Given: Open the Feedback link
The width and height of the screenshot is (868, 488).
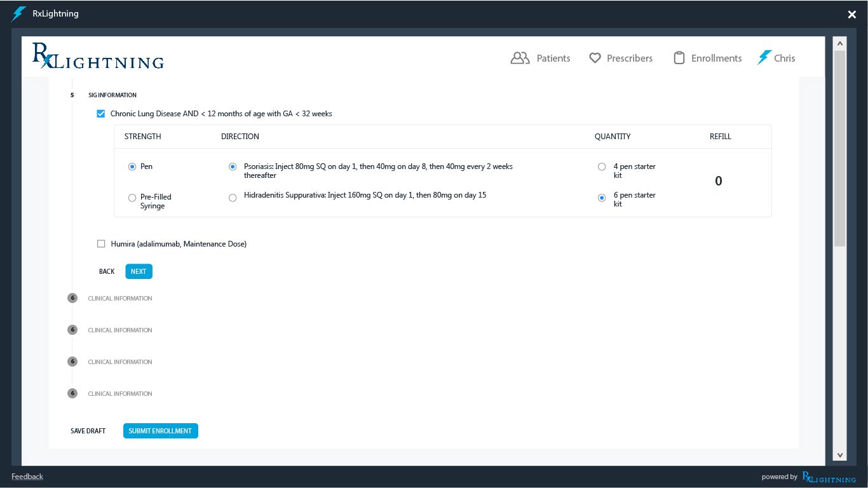Looking at the screenshot, I should 27,477.
